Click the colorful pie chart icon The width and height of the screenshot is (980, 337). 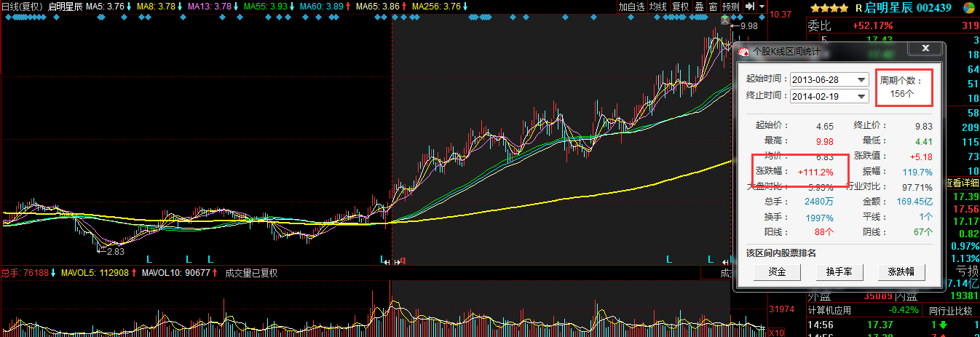970,8
